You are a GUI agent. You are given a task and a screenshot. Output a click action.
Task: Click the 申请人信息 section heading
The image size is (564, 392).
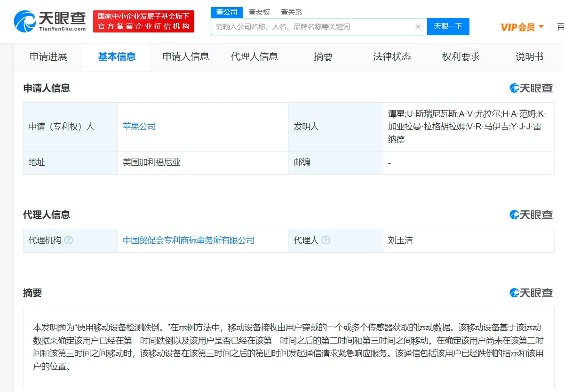[x=47, y=88]
